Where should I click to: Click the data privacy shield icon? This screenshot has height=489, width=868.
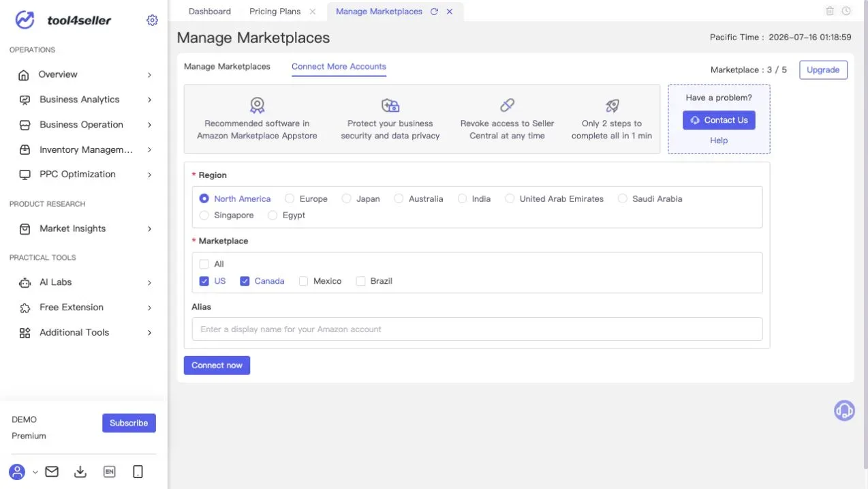(x=390, y=105)
